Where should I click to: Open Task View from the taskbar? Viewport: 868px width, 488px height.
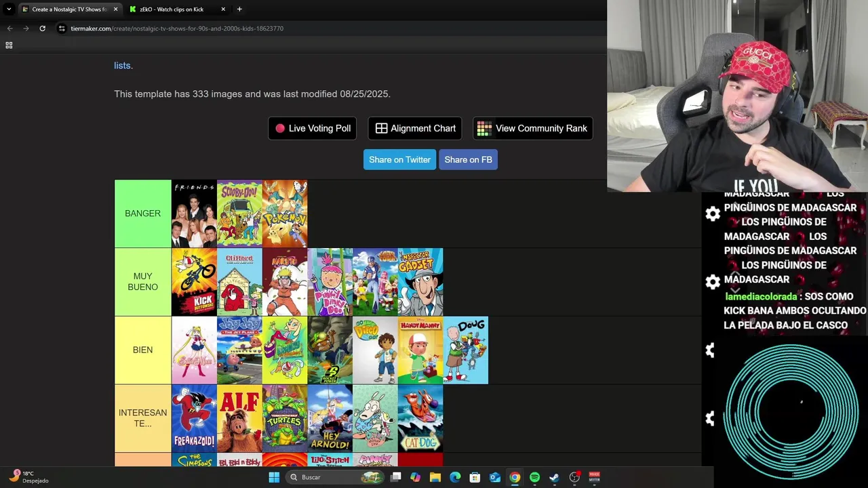point(395,477)
